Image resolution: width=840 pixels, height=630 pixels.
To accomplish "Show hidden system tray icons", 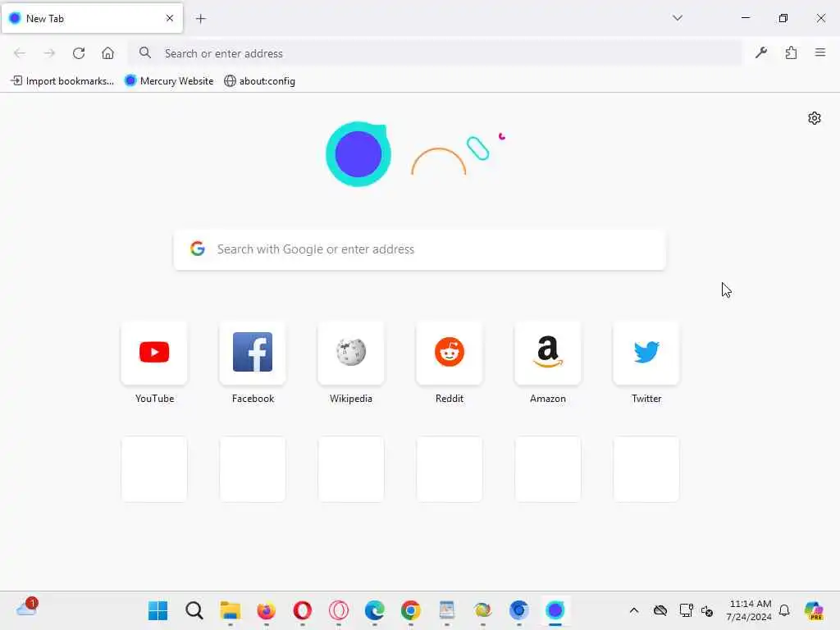I will 634,610.
